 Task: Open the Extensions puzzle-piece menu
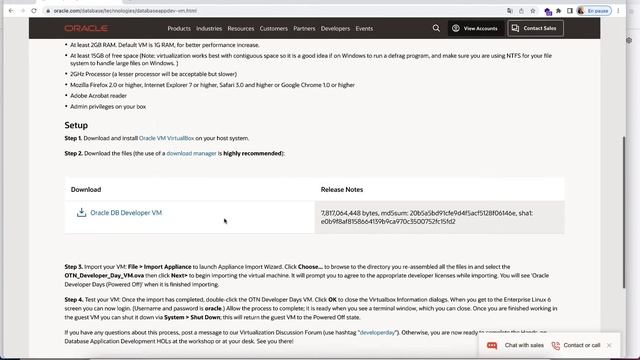tap(558, 11)
